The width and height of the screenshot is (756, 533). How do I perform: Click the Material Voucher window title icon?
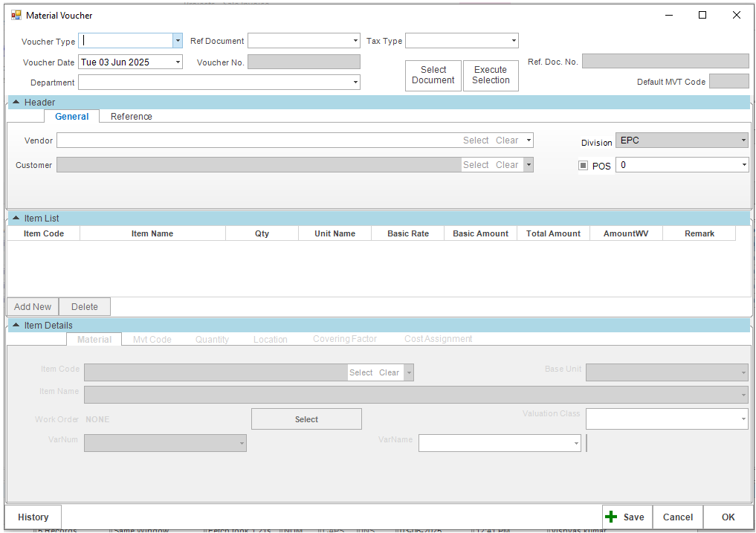pyautogui.click(x=16, y=15)
